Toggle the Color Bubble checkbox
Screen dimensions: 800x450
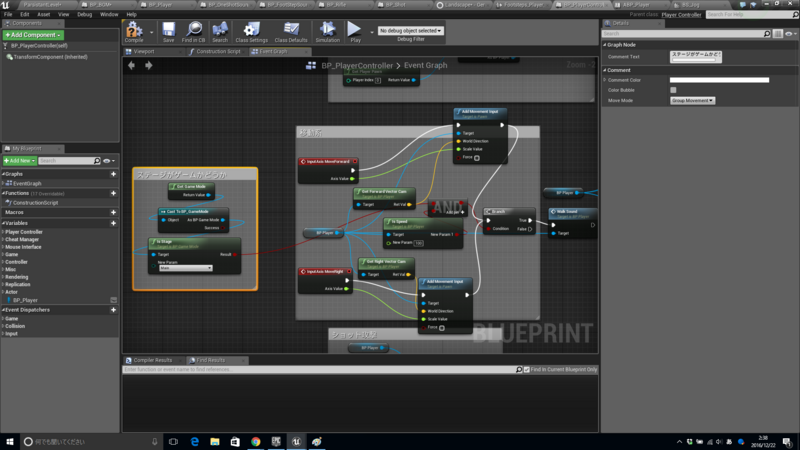pos(673,90)
